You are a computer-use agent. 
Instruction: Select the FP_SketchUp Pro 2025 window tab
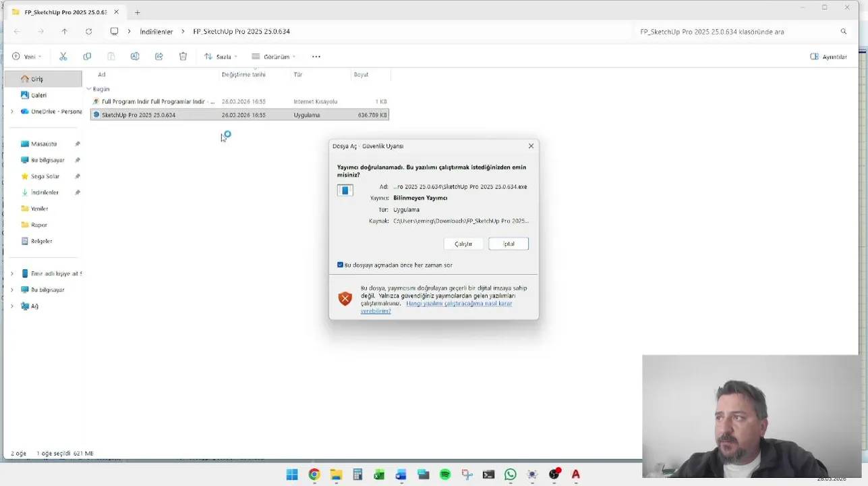66,12
